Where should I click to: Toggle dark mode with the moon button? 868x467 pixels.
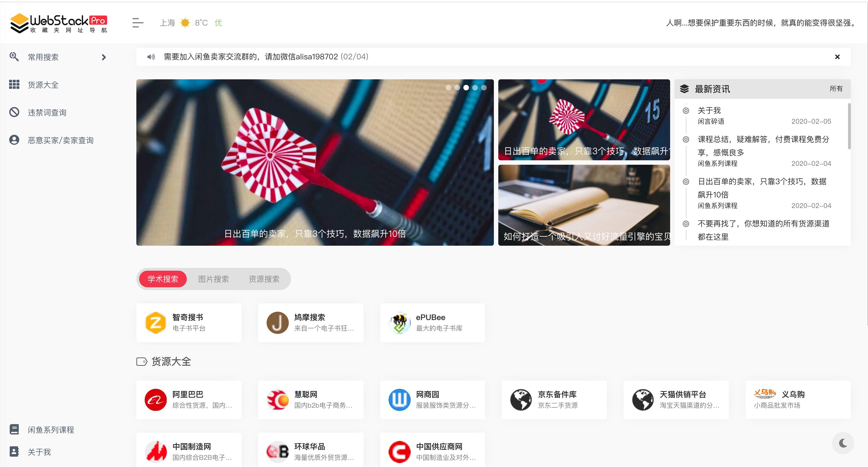[843, 443]
